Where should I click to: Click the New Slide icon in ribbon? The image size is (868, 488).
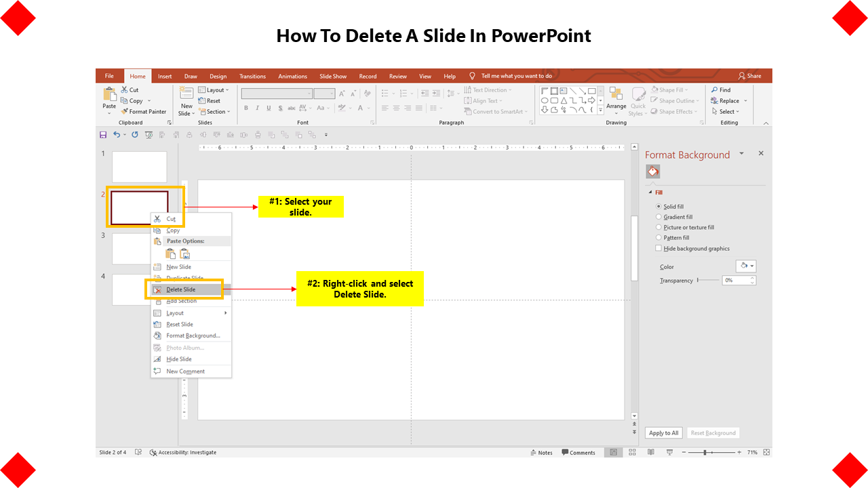pos(186,94)
